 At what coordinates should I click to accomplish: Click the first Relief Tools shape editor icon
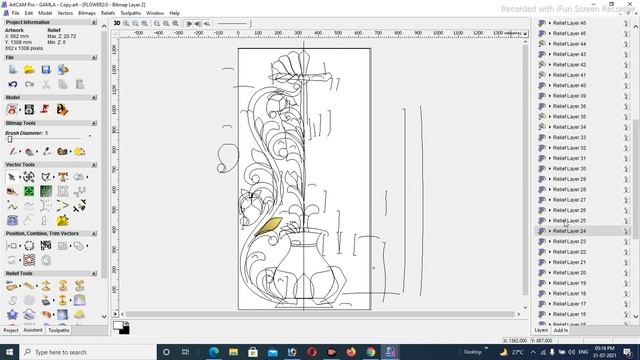point(11,286)
